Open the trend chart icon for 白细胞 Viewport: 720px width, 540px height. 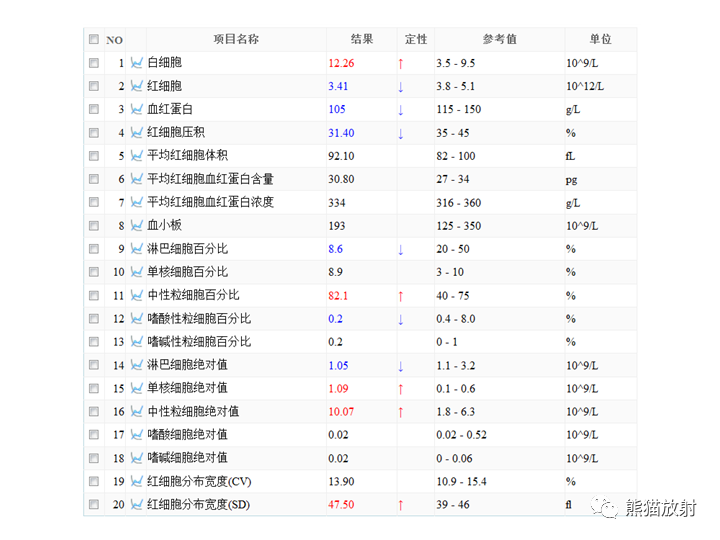[136, 63]
